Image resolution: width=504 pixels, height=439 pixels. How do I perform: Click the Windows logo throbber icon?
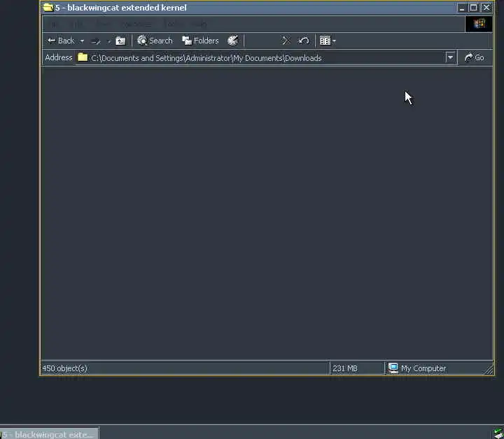coord(479,24)
